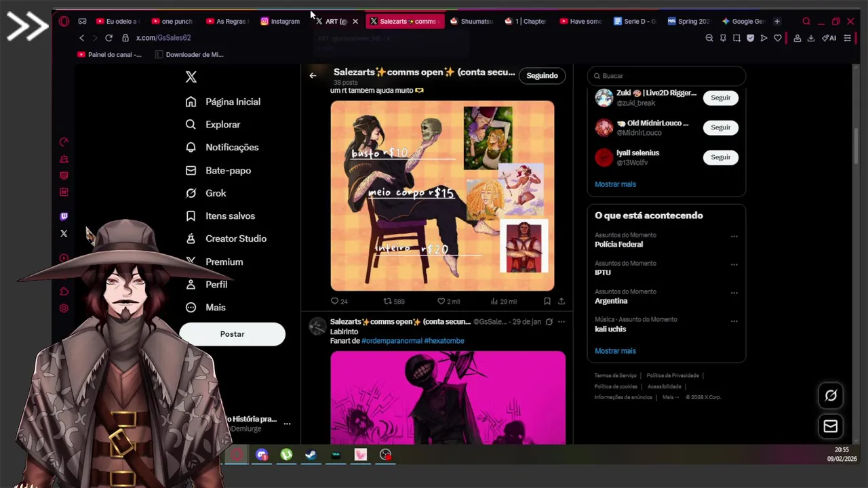Go back using the profile header arrow
Viewport: 868px width, 488px height.
(313, 76)
